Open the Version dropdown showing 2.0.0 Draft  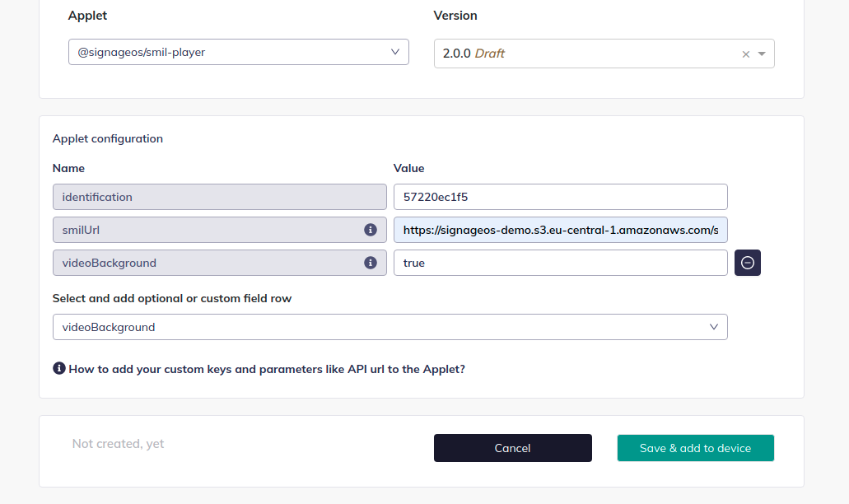point(585,54)
